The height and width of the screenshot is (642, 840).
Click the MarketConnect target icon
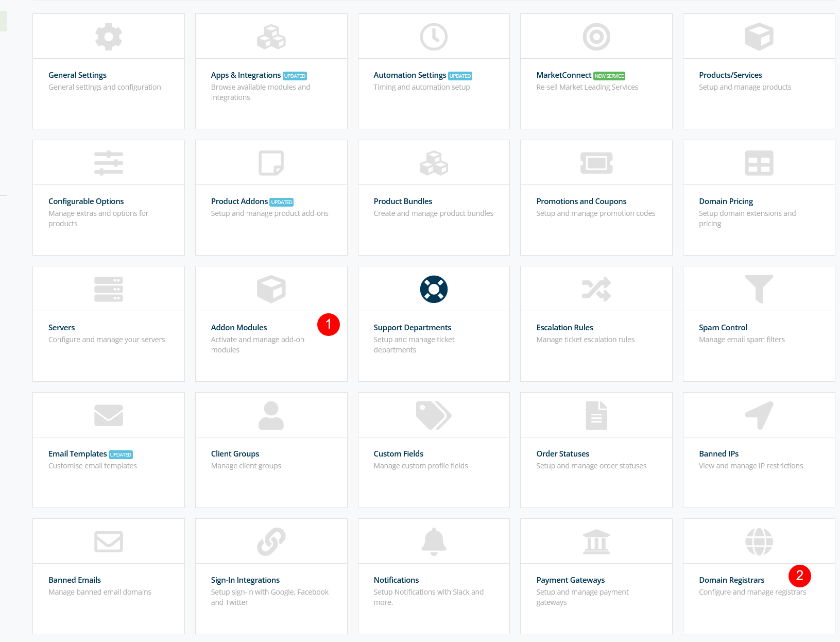tap(596, 37)
